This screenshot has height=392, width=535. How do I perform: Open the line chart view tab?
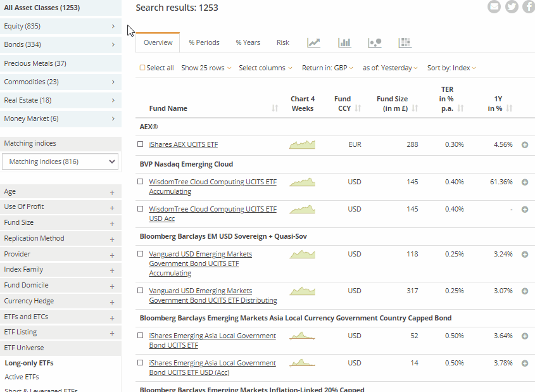(x=313, y=43)
